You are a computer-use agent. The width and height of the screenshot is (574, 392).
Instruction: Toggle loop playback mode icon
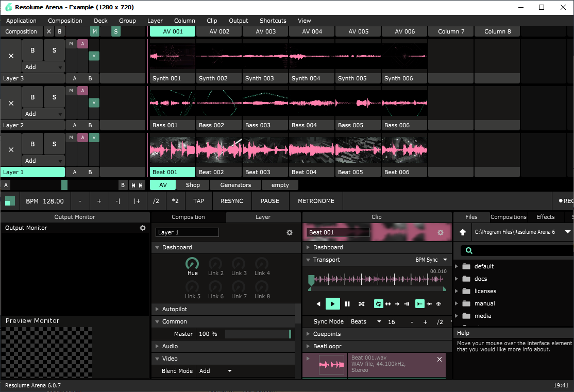tap(379, 304)
